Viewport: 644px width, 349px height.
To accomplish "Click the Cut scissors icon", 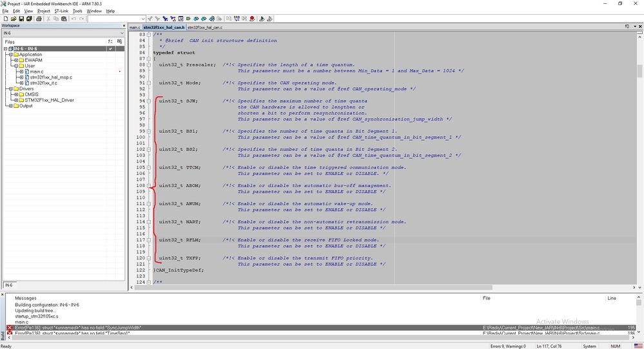I will tap(48, 19).
